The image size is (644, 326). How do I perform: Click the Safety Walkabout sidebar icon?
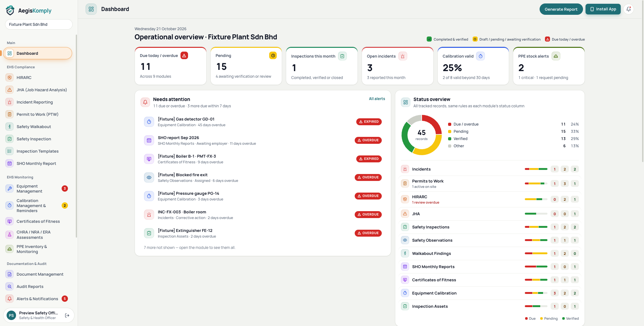[10, 126]
